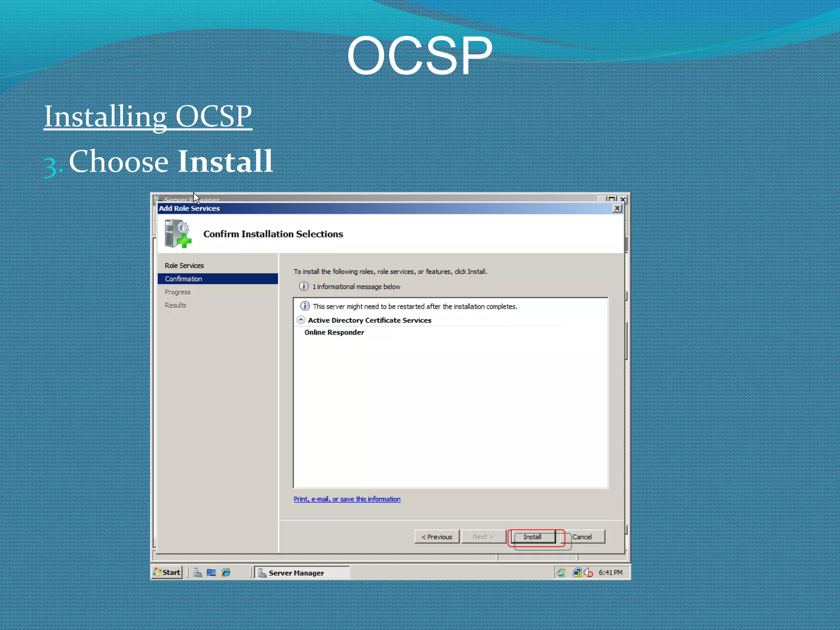Image resolution: width=840 pixels, height=630 pixels.
Task: Open the Print, e-mail, or save link
Action: [x=347, y=499]
